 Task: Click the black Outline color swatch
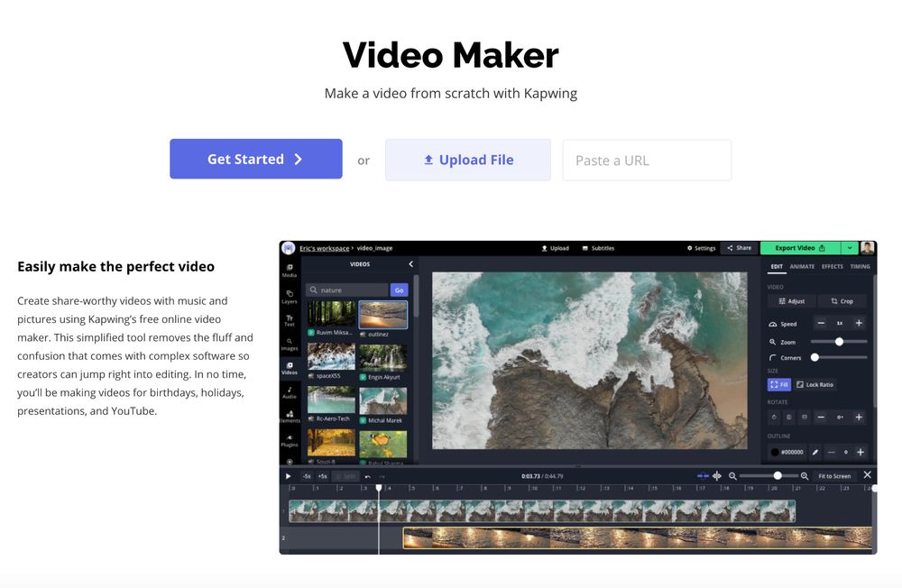click(x=775, y=451)
